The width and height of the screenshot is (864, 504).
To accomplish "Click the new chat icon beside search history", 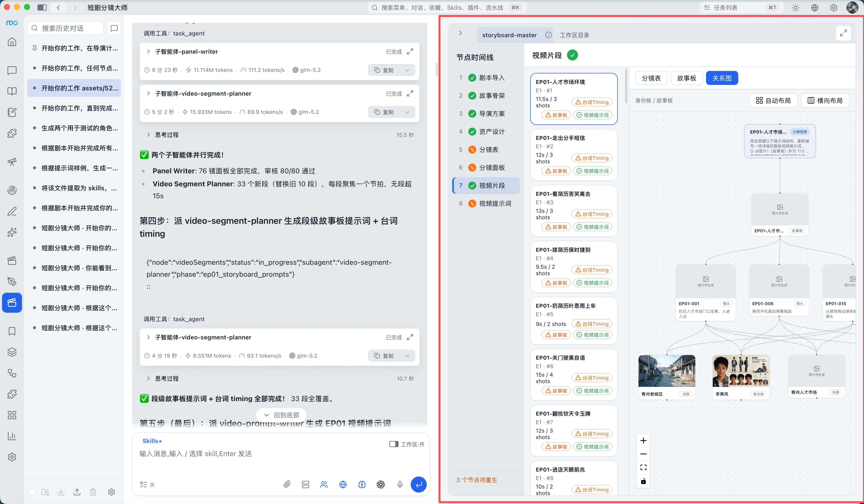I will [x=114, y=28].
